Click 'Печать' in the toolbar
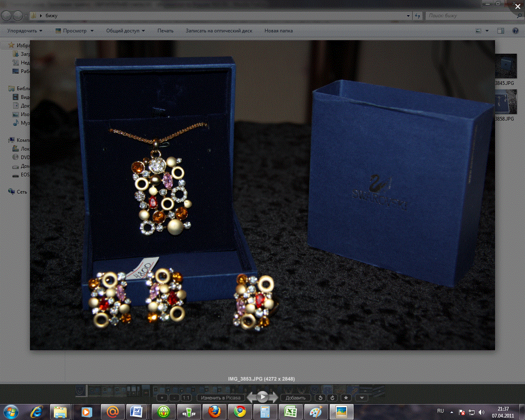 click(165, 31)
